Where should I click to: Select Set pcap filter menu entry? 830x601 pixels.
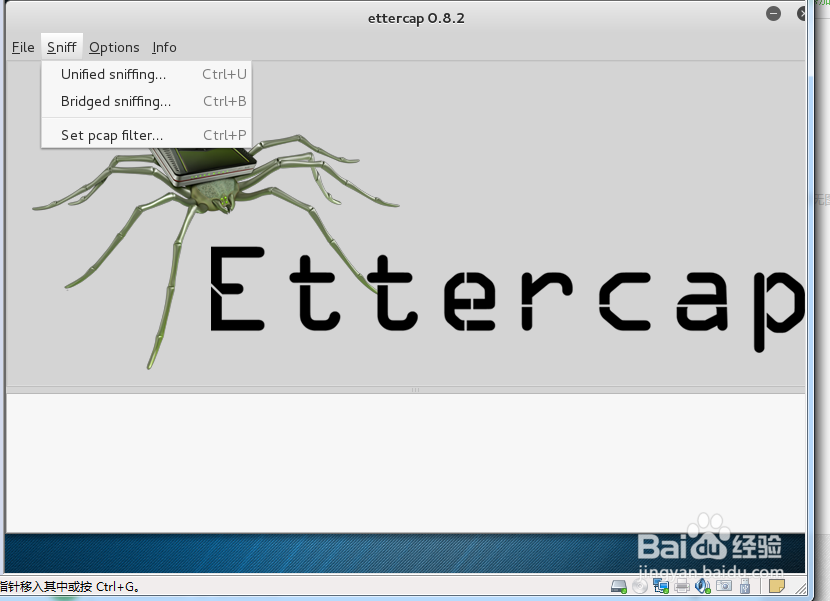coord(147,136)
